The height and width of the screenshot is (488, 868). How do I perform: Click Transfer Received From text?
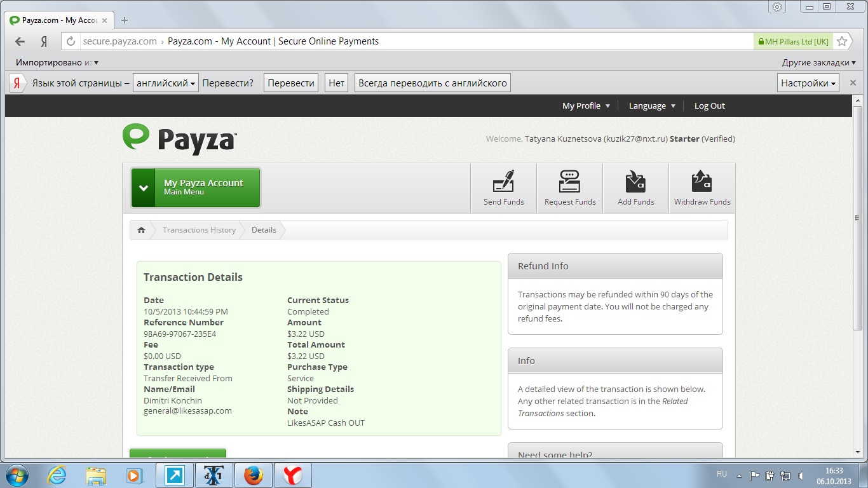(x=188, y=378)
